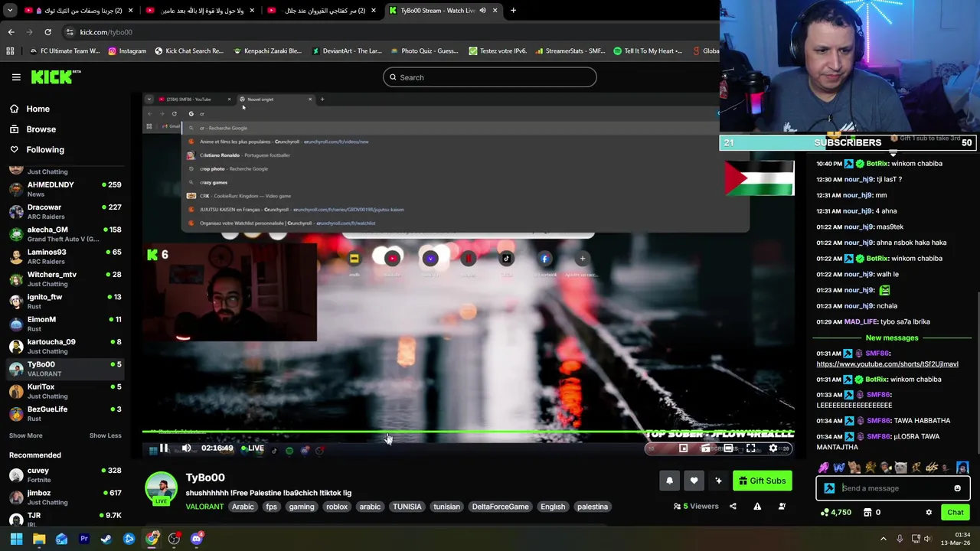The image size is (980, 551).
Task: Open AHMEDLDNDY channel in sidebar
Action: tap(65, 189)
